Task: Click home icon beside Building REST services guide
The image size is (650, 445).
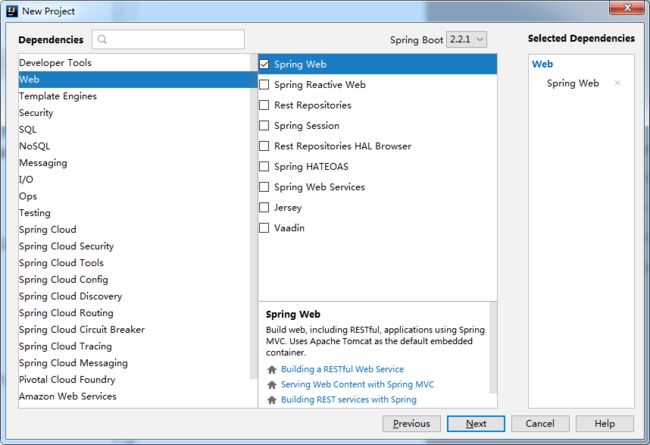Action: 272,400
